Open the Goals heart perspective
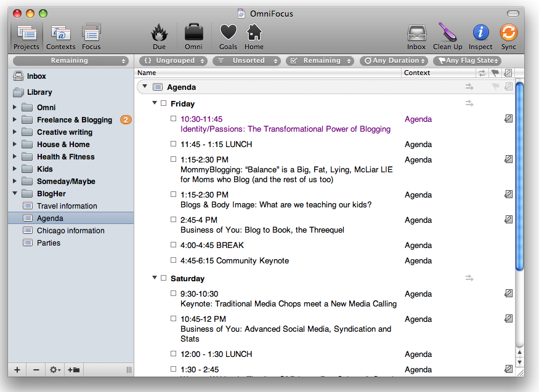 coord(229,37)
